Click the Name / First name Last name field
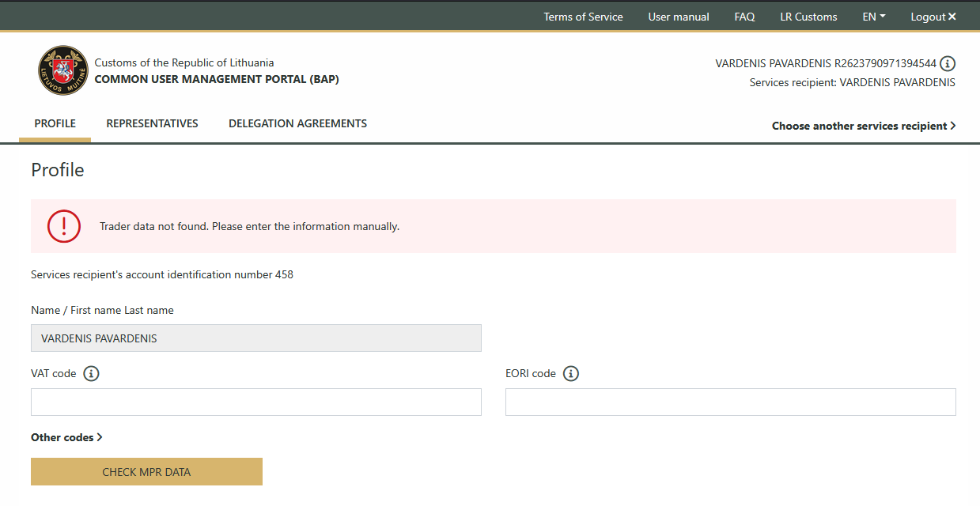 click(x=255, y=338)
